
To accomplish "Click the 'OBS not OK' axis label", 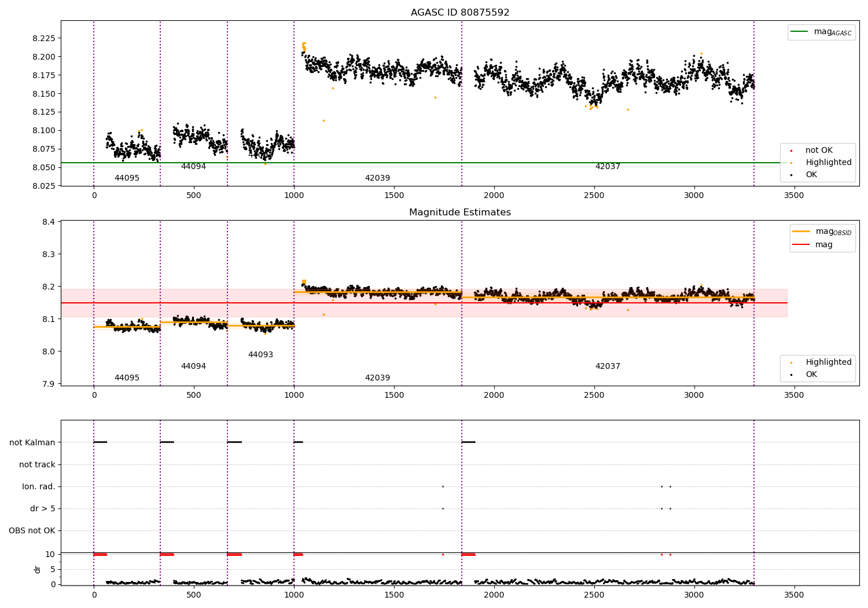I will (32, 531).
